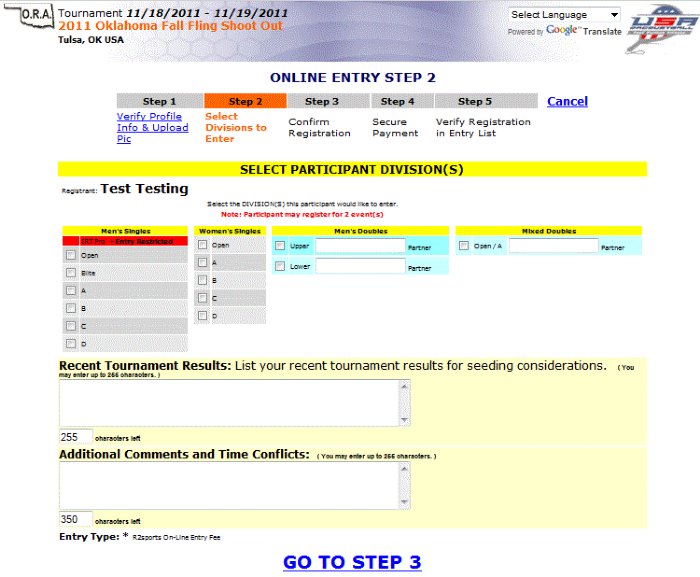This screenshot has height=577, width=700.
Task: Click the O.R.A. Oklahoma logo
Action: click(29, 16)
